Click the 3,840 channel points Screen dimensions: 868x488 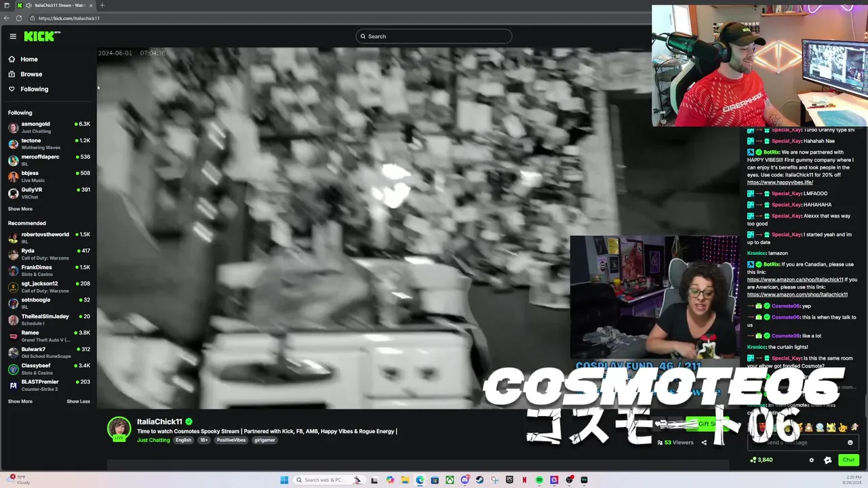761,460
